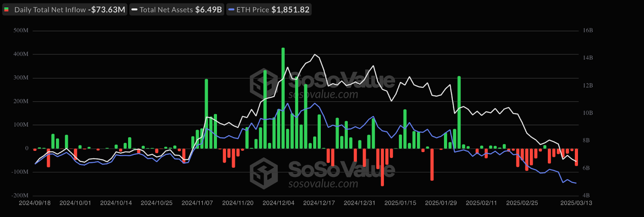
Task: Click the white marker beside Total Net Assets
Action: coord(134,10)
